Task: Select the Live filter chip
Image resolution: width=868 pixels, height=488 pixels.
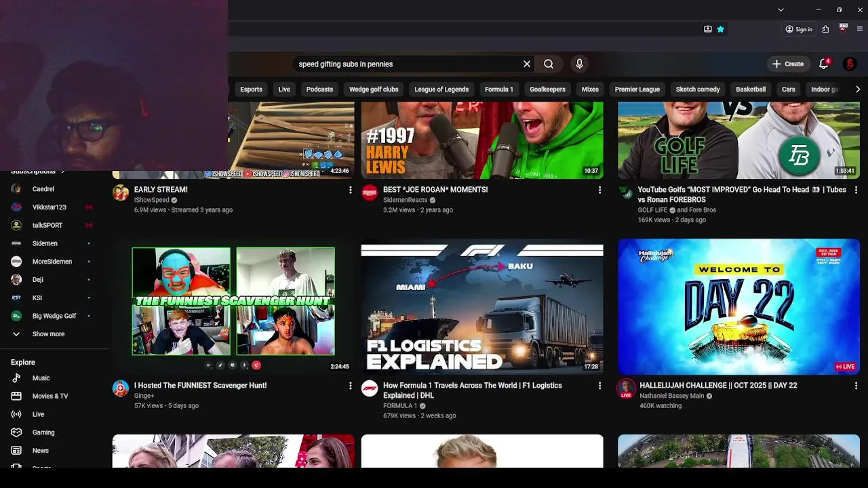Action: pyautogui.click(x=284, y=89)
